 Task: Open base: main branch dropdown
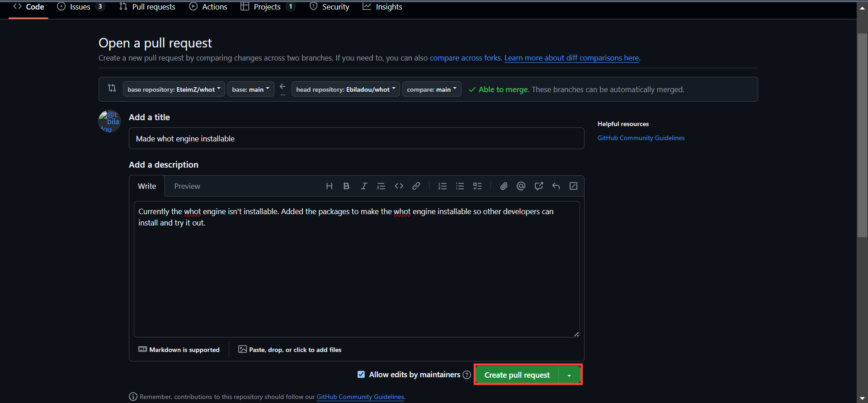click(251, 89)
